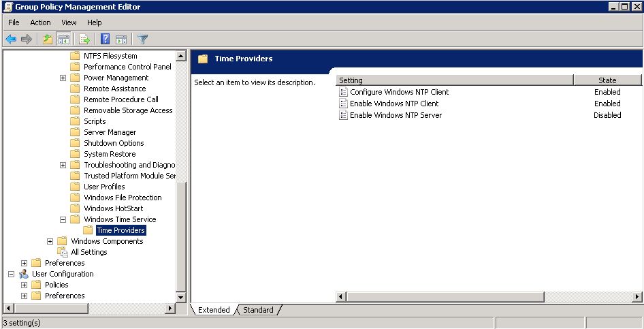The height and width of the screenshot is (329, 644).
Task: Expand the Troubleshooting and Diagnostics node
Action: click(63, 165)
